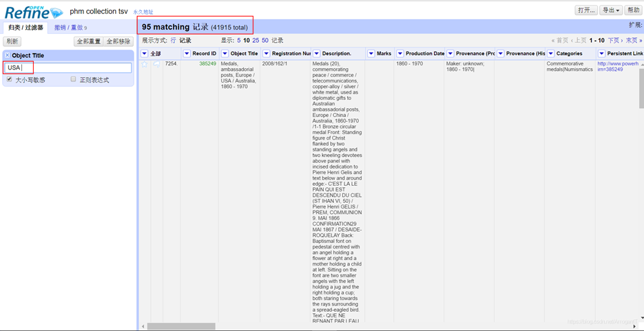Show 5 records per page
The image size is (644, 331).
[239, 41]
